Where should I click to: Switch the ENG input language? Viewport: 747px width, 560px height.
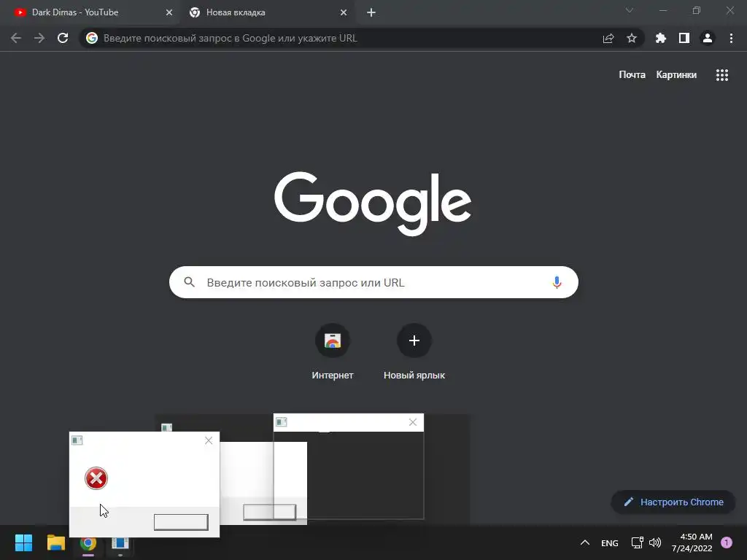click(610, 542)
